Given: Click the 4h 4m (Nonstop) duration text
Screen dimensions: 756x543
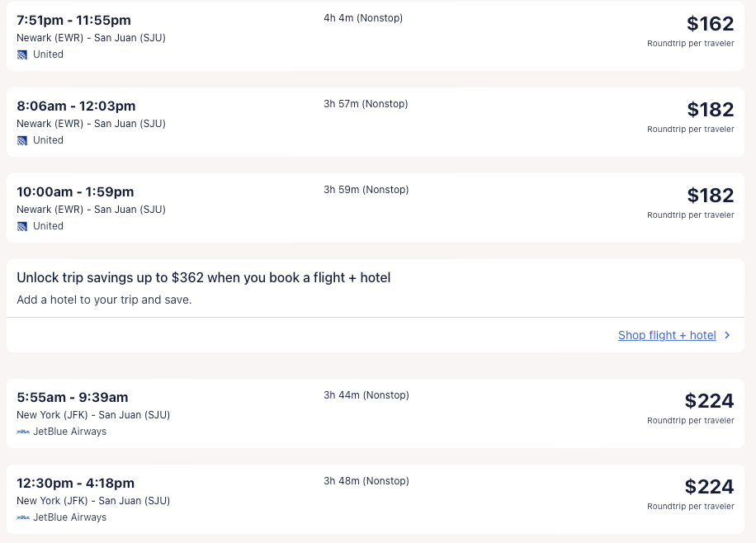Looking at the screenshot, I should click(x=363, y=18).
